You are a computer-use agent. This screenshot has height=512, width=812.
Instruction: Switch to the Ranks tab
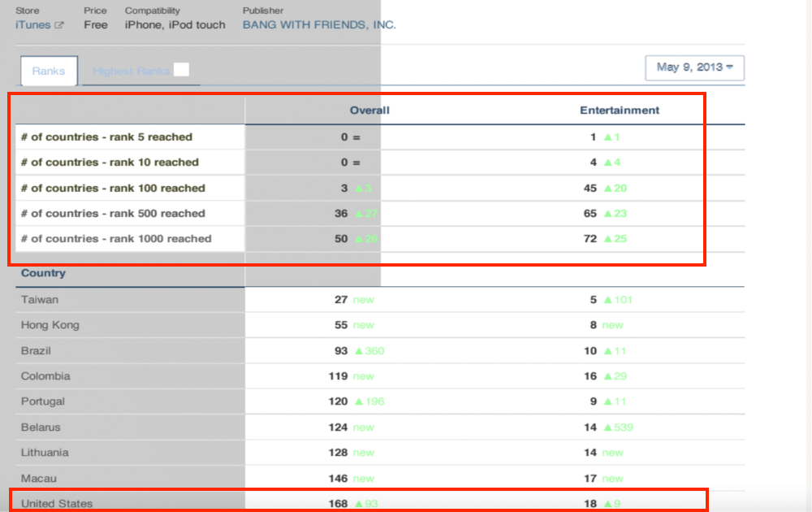tap(49, 72)
